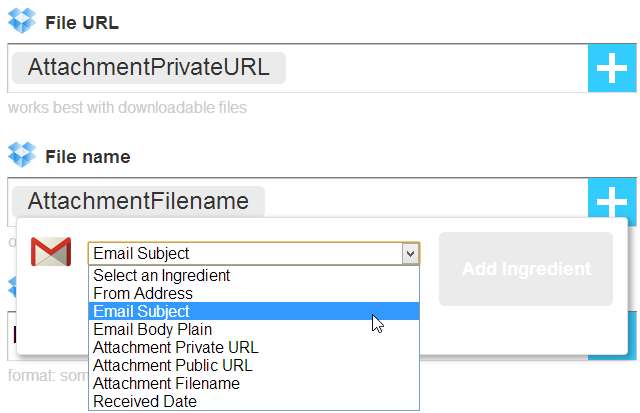Click the Add Ingredient button
This screenshot has width=640, height=413.
[526, 269]
